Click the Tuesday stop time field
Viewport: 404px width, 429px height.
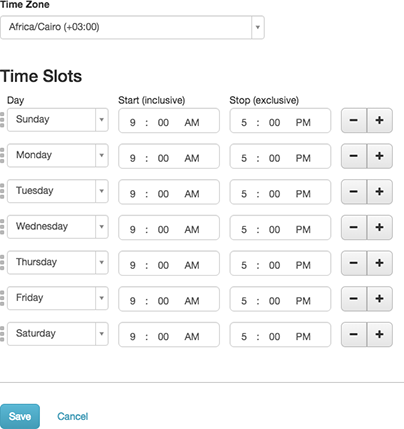280,192
